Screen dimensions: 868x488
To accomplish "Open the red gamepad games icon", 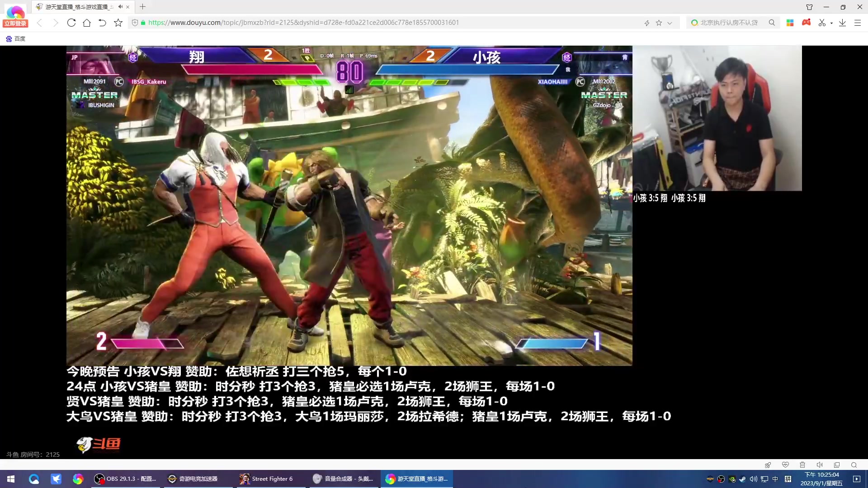I will tap(806, 22).
